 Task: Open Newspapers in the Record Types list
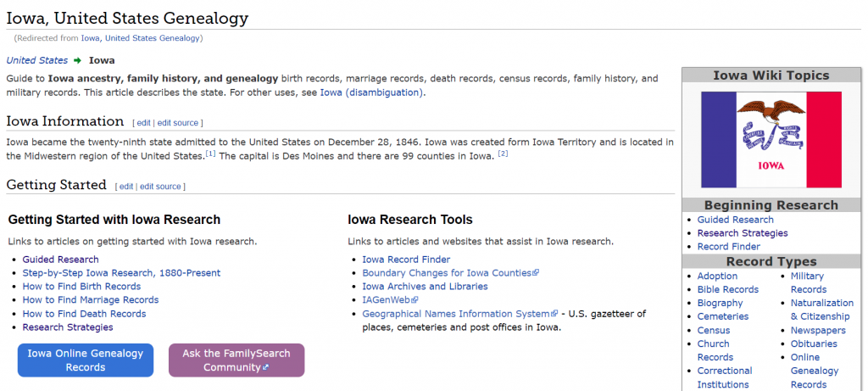click(x=817, y=331)
